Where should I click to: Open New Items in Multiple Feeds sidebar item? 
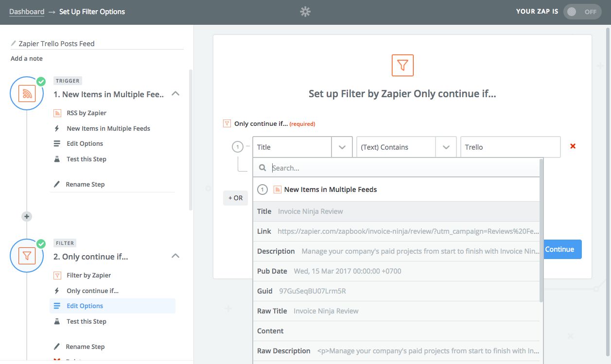coord(108,128)
